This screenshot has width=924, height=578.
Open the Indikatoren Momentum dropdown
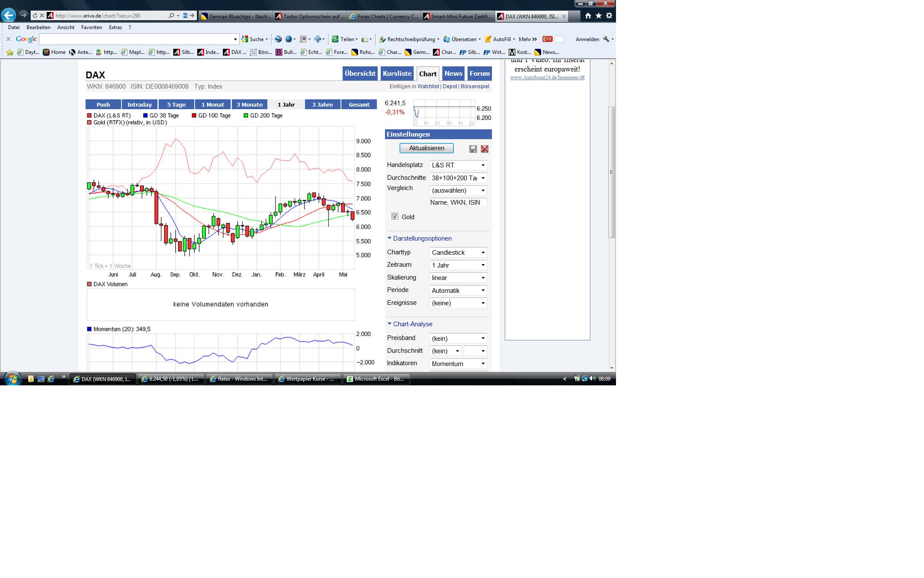458,364
